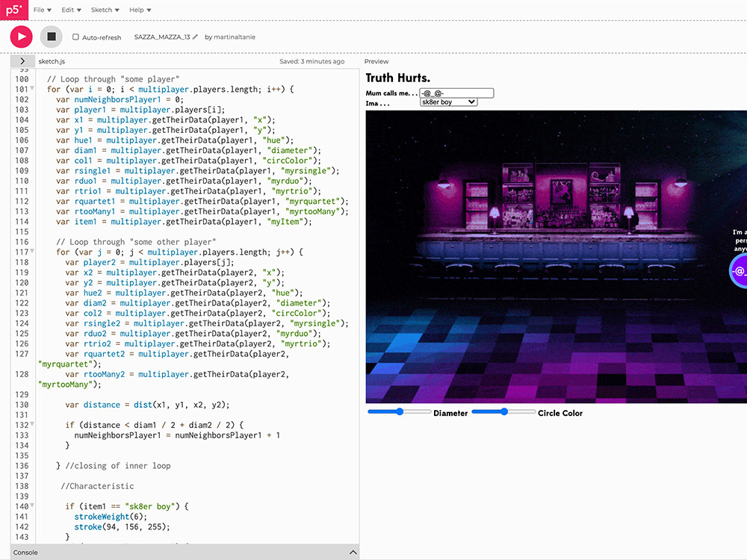747x560 pixels.
Task: Expand the Console panel chevron
Action: 353,553
